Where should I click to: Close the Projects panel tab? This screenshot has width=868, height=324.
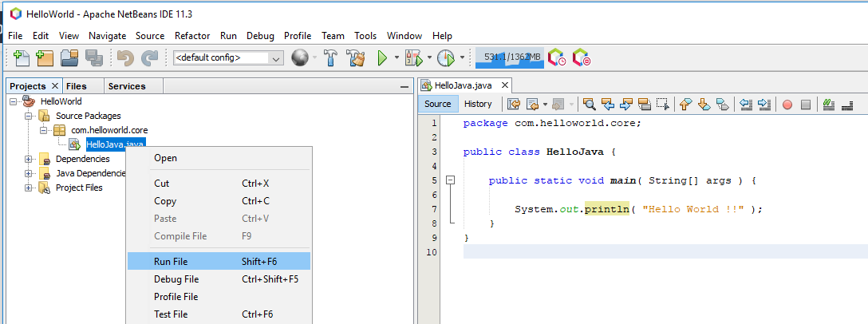(54, 86)
